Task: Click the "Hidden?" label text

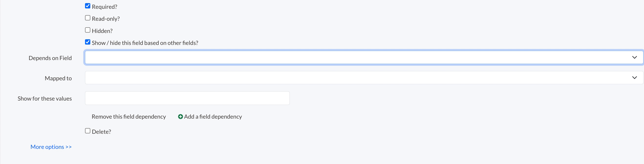Action: 102,31
